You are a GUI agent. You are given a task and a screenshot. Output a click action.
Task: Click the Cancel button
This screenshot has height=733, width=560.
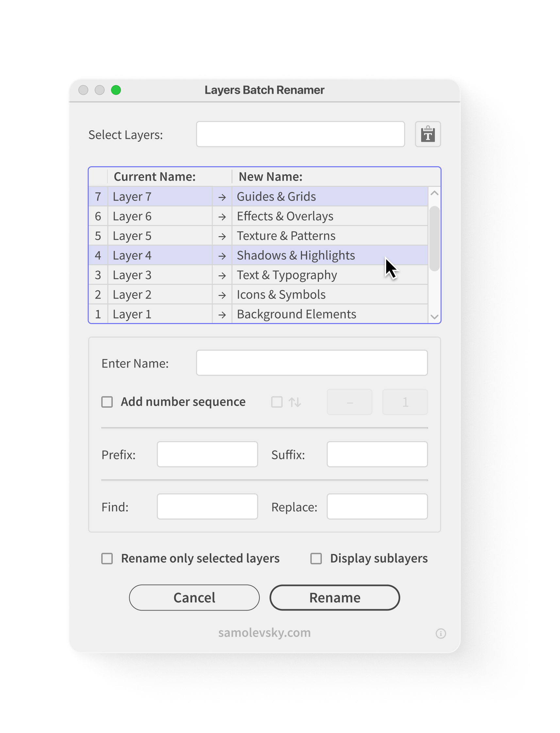pos(194,598)
